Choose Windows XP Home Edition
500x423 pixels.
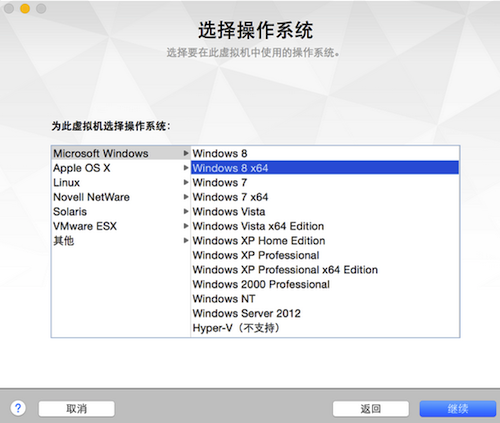coord(325,241)
